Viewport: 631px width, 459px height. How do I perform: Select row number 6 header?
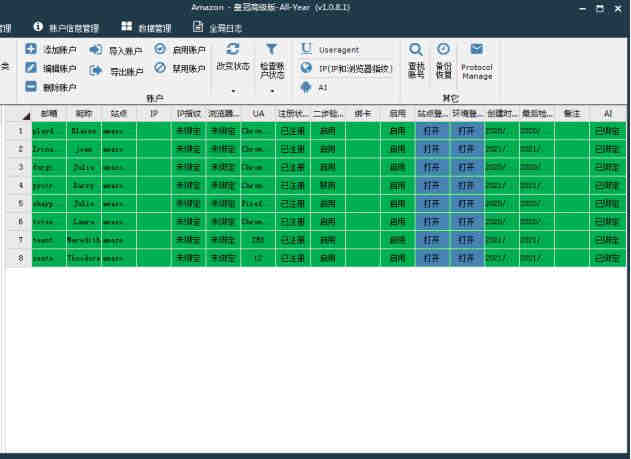(x=20, y=222)
